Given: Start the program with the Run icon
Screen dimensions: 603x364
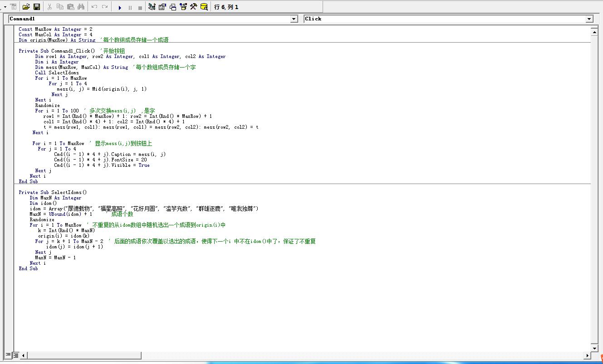Looking at the screenshot, I should point(120,7).
